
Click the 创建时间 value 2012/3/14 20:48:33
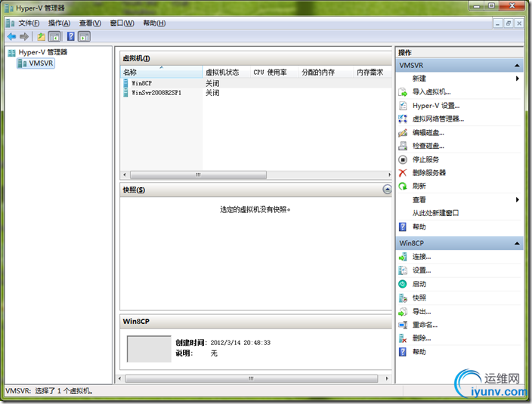click(x=240, y=343)
